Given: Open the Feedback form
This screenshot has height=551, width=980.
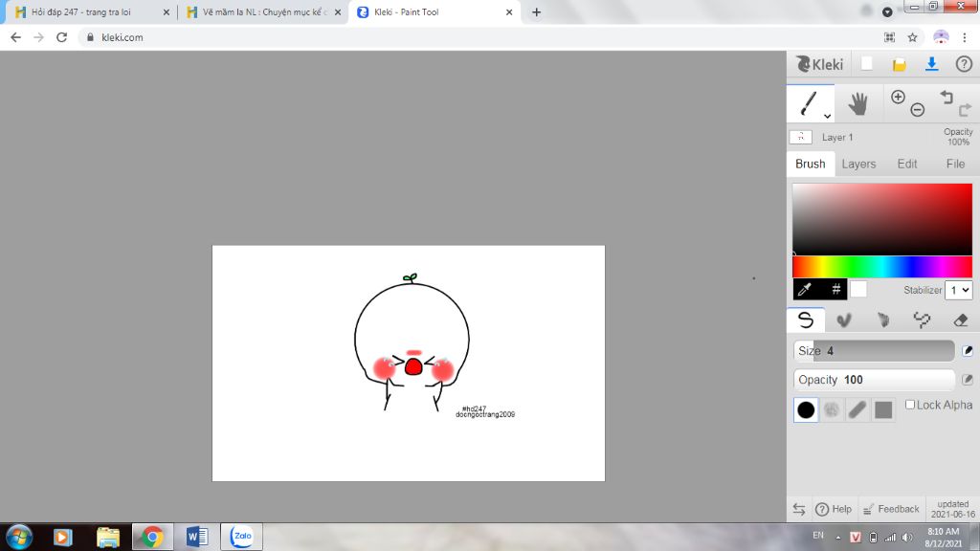Looking at the screenshot, I should point(891,509).
